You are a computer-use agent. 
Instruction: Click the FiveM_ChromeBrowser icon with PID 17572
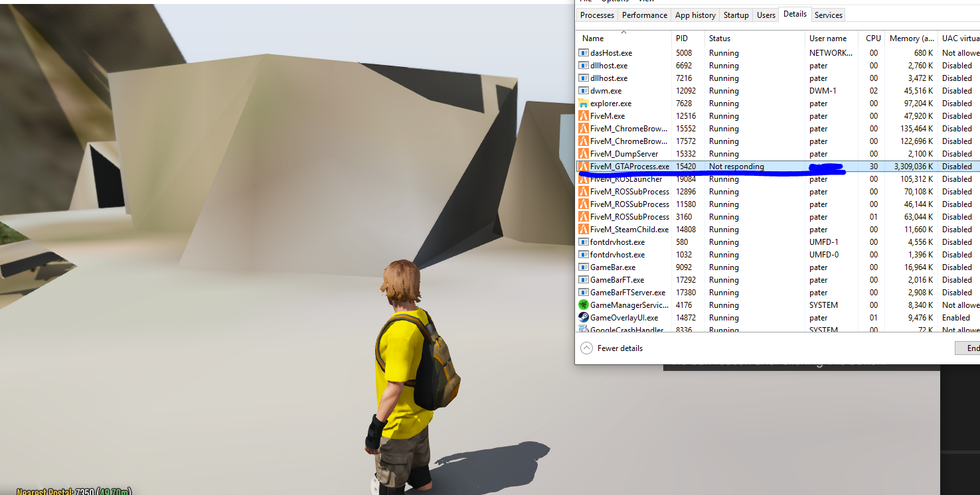click(584, 141)
